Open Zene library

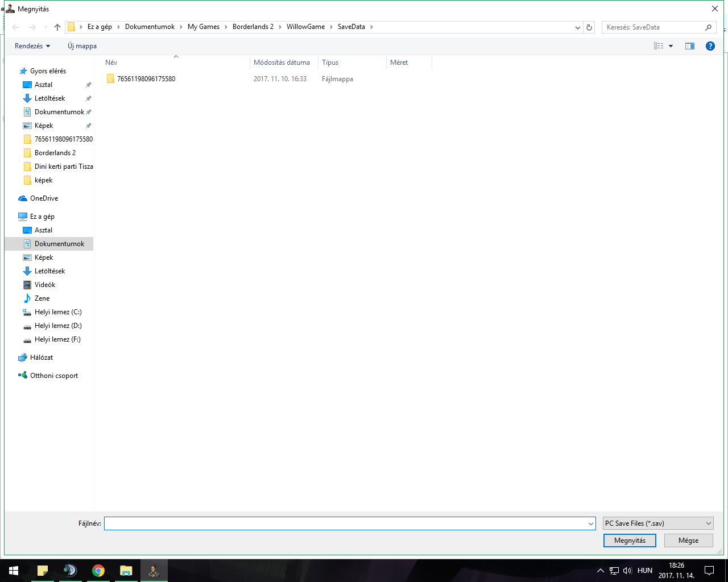tap(42, 298)
